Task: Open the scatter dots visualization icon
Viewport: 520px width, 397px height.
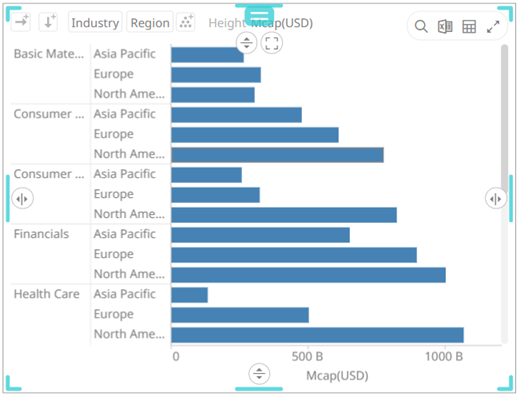Action: [186, 22]
